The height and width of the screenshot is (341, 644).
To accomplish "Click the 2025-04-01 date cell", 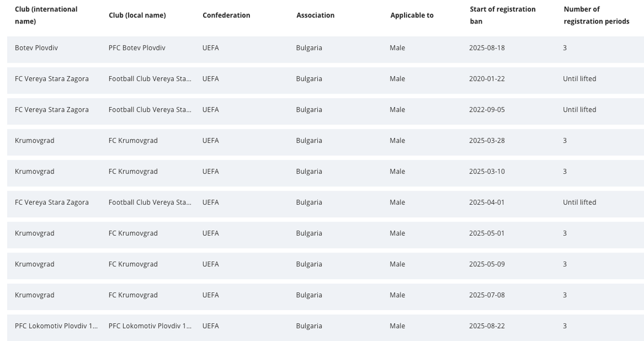I will tap(487, 202).
